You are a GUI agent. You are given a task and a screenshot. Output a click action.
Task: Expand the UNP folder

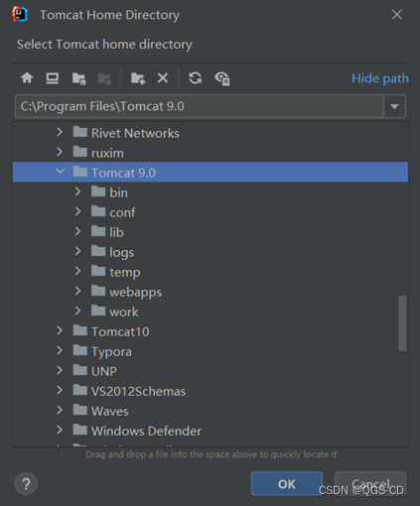pyautogui.click(x=60, y=370)
